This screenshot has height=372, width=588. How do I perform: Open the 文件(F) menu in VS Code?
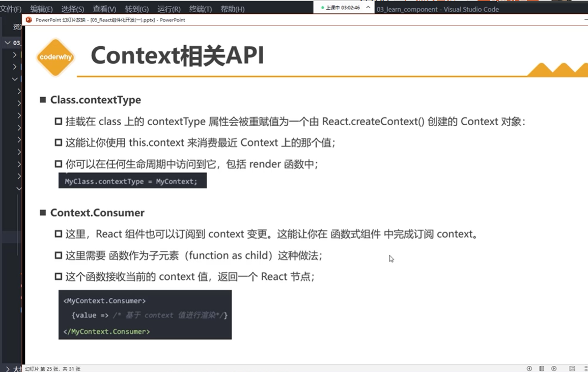coord(11,9)
